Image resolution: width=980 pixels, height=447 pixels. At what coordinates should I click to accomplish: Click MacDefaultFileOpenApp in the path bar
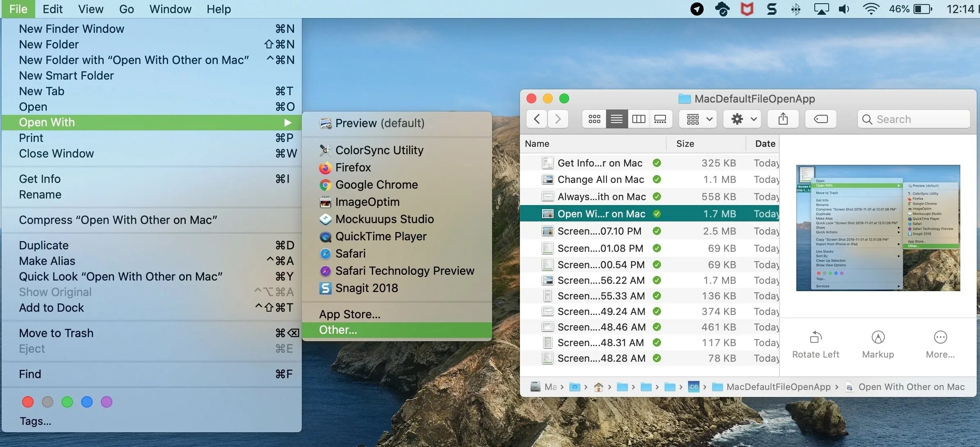(771, 387)
